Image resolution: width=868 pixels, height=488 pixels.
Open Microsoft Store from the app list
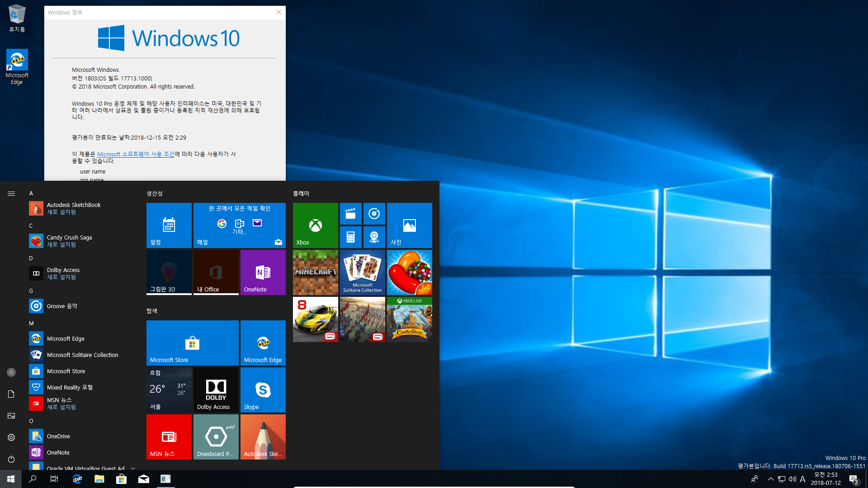(81, 371)
